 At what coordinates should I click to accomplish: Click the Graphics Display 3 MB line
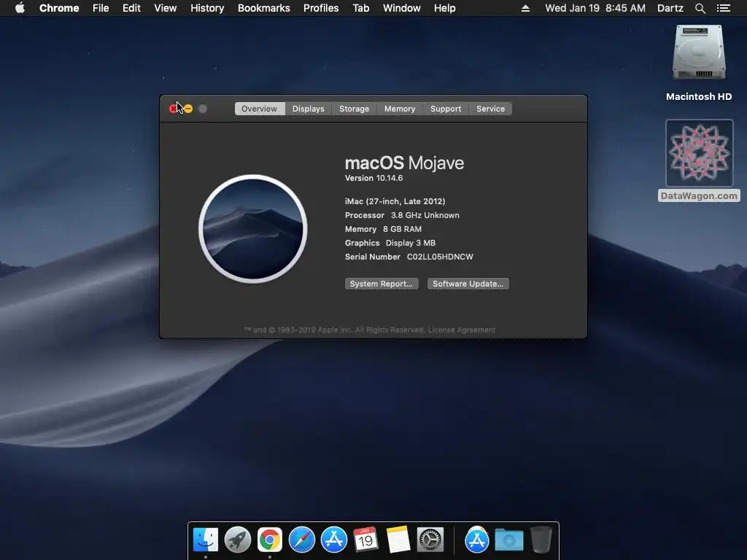tap(390, 243)
